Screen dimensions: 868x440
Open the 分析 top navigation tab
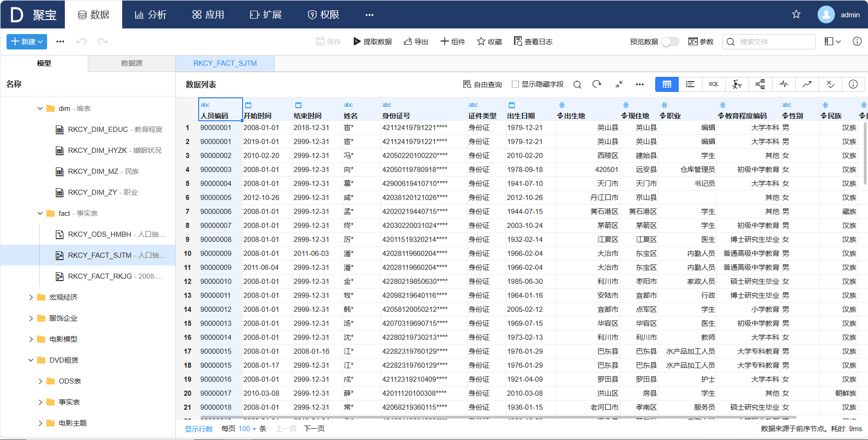150,15
